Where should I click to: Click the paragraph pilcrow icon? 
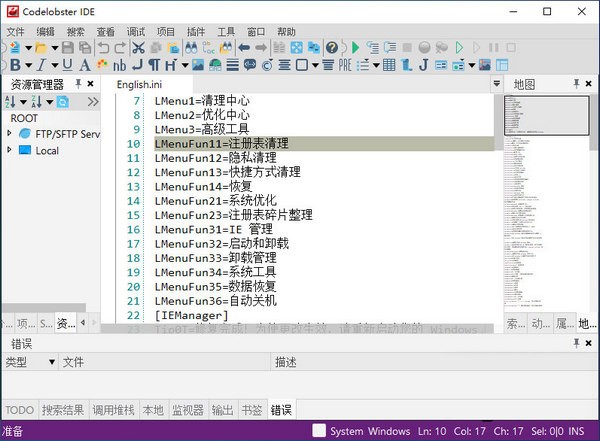[x=153, y=65]
